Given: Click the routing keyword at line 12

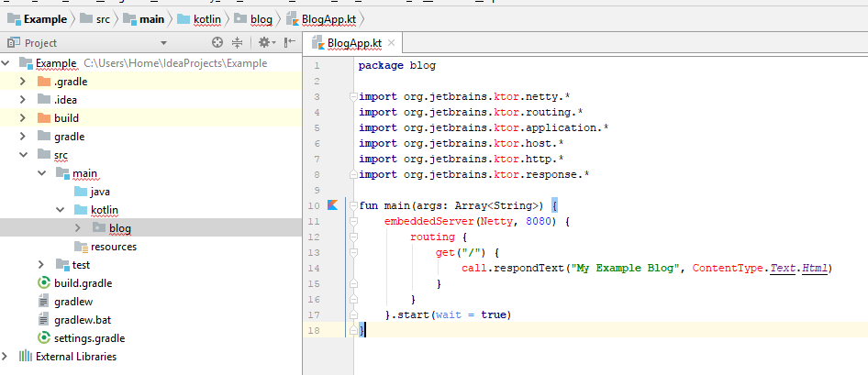Looking at the screenshot, I should [x=433, y=237].
